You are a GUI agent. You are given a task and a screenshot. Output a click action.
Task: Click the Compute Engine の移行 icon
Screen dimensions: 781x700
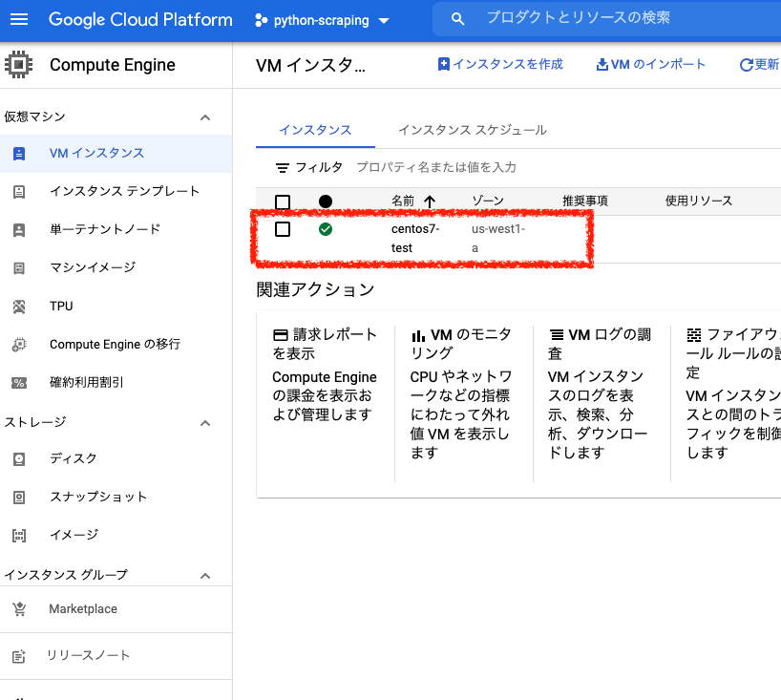[x=19, y=345]
